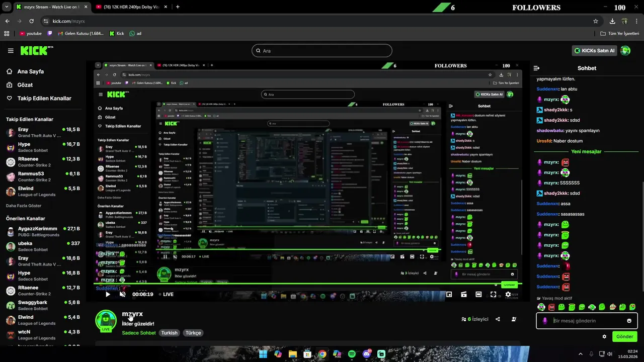Open Swaggybark recommended channel
This screenshot has width=644, height=362.
pos(42,305)
